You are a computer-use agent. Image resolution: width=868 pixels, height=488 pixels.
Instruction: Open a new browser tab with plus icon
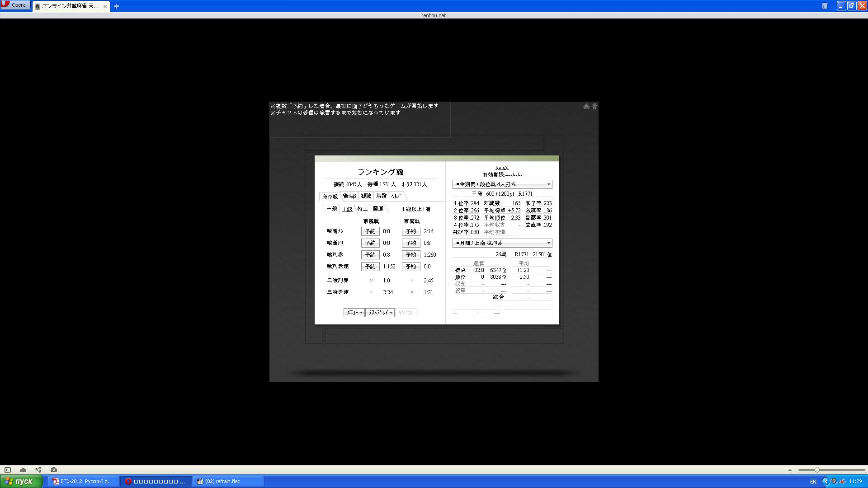[116, 6]
